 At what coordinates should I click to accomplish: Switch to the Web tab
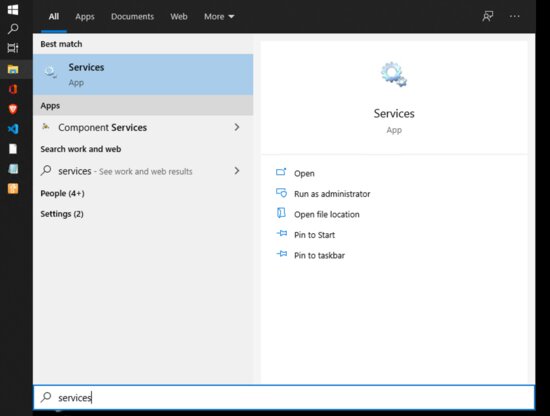click(x=179, y=16)
